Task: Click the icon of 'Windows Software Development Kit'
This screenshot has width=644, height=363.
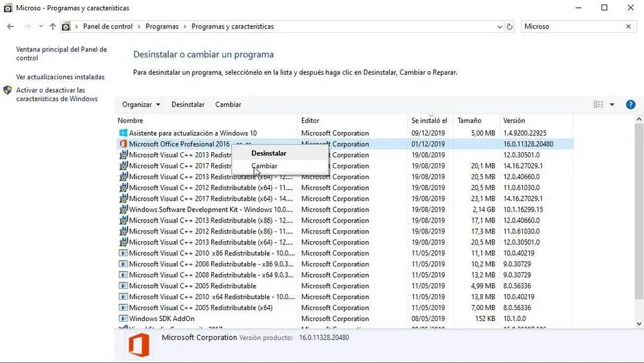Action: tap(123, 210)
